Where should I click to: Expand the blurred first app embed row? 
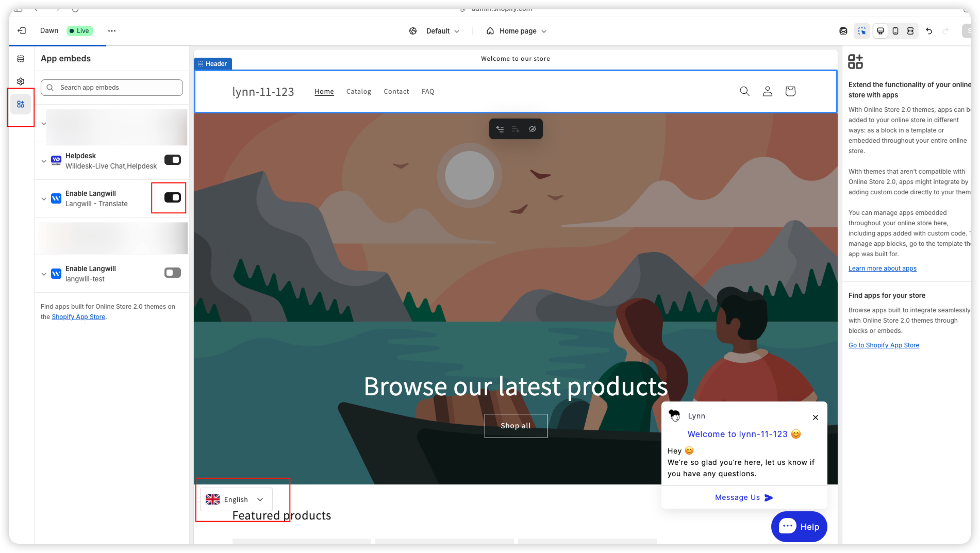coord(44,124)
